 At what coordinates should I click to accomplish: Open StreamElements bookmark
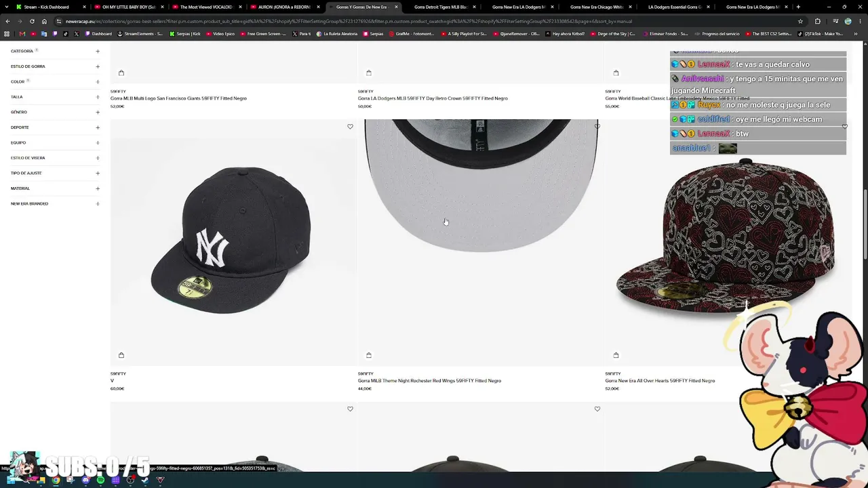pos(140,33)
